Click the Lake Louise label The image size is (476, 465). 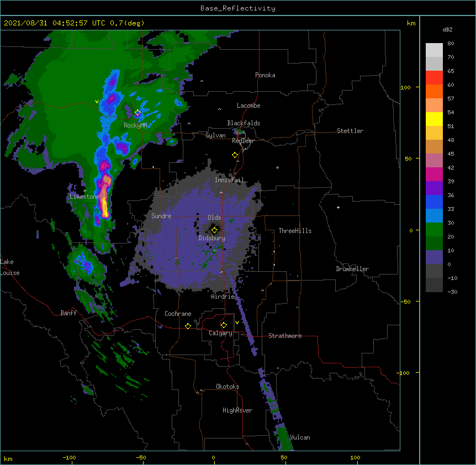coord(10,267)
